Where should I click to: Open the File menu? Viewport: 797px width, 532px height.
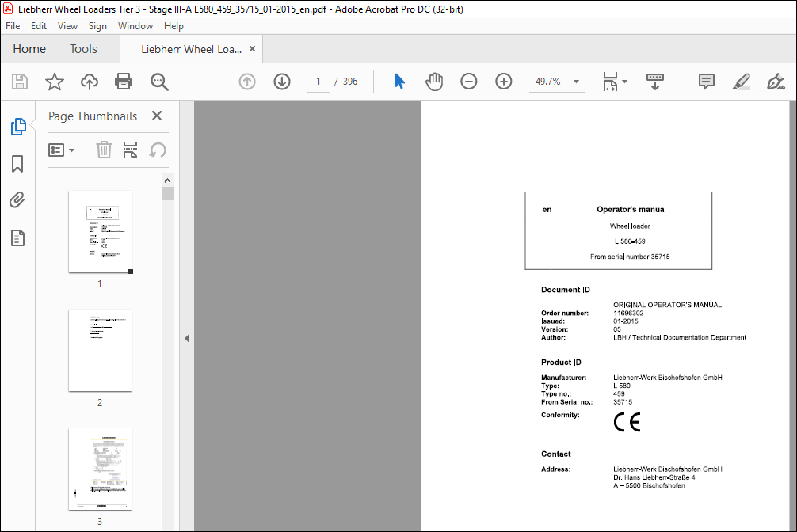(13, 26)
